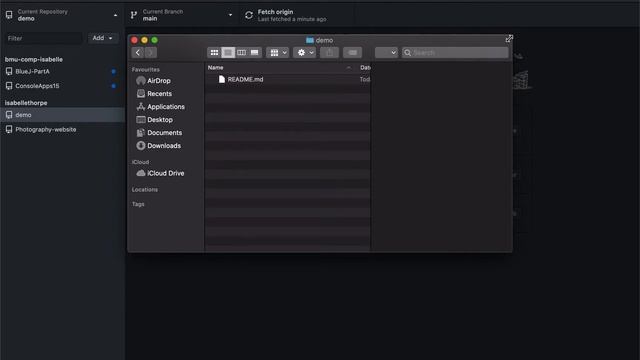Click the Desktop sidebar icon

coord(141,120)
